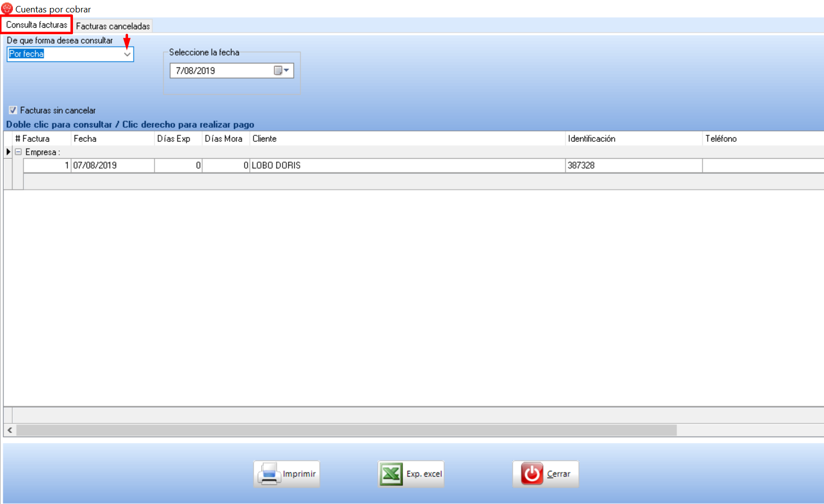Open the calendar picker icon for date
Image resolution: width=824 pixels, height=504 pixels.
[x=281, y=70]
